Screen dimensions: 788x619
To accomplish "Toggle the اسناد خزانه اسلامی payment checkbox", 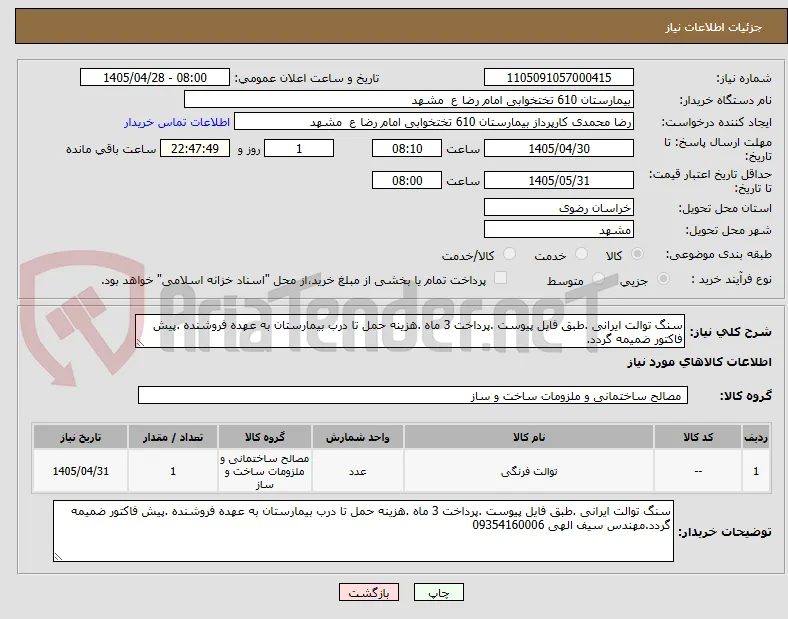I will click(x=500, y=278).
